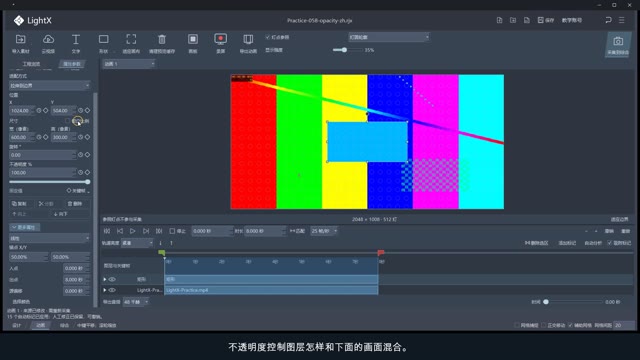Viewport: 640px width, 360px height.
Task: Click the square panel toolbar icon
Action: [193, 40]
